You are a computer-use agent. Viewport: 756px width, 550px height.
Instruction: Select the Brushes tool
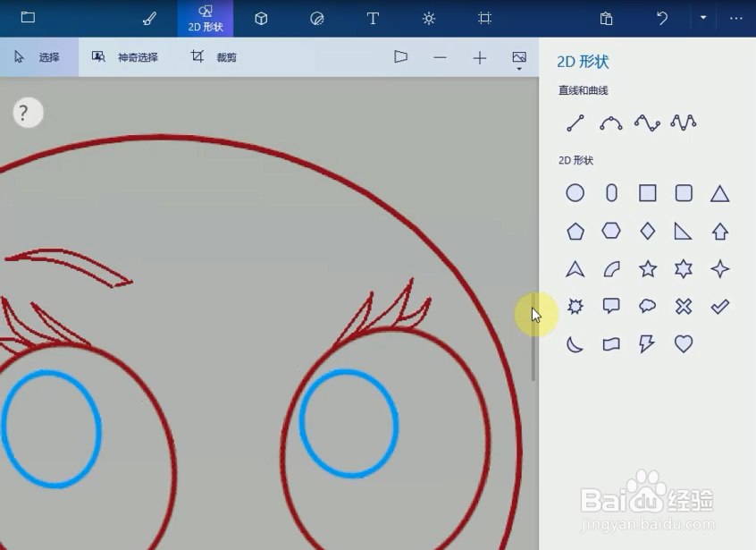149,18
